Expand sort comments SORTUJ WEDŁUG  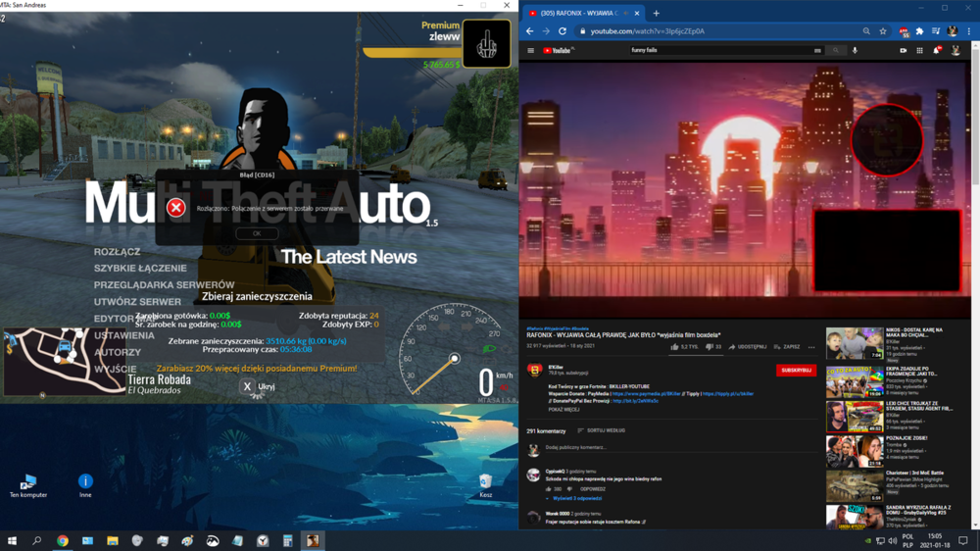point(602,431)
